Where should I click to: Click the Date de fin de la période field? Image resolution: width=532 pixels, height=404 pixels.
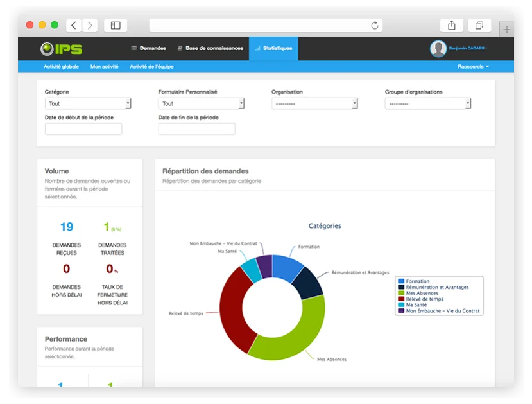pyautogui.click(x=197, y=129)
